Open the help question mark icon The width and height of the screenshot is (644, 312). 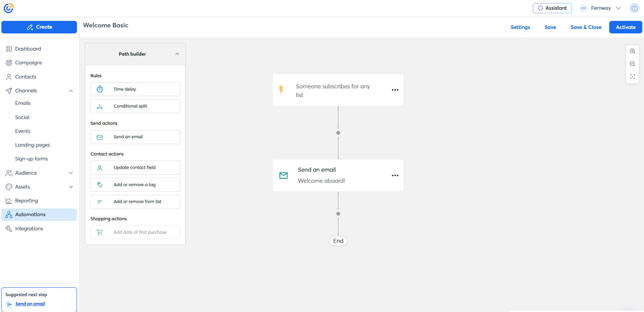pyautogui.click(x=635, y=8)
